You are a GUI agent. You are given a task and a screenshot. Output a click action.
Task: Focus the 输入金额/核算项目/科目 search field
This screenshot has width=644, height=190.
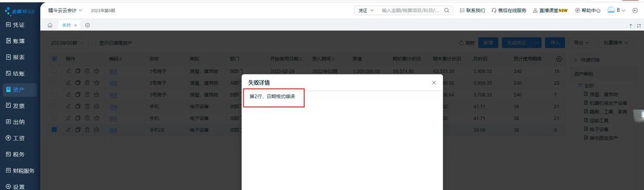(411, 10)
